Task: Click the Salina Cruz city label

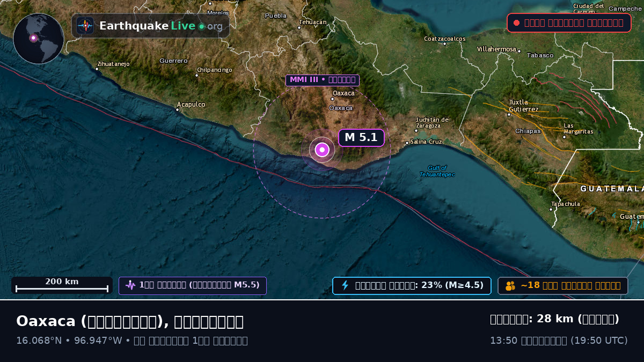Action: pos(426,142)
